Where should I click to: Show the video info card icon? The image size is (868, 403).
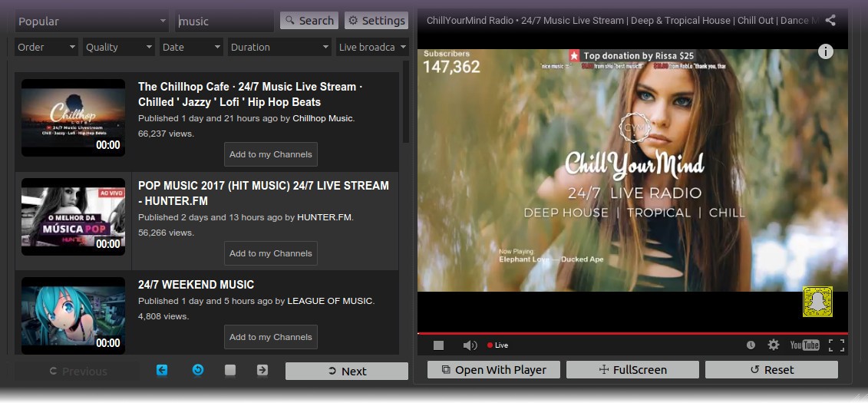pyautogui.click(x=825, y=51)
